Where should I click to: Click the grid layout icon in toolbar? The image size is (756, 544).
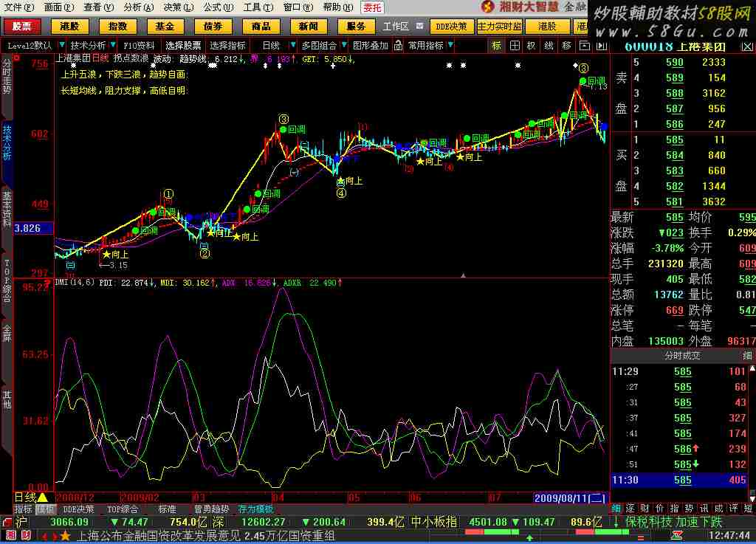pos(515,46)
